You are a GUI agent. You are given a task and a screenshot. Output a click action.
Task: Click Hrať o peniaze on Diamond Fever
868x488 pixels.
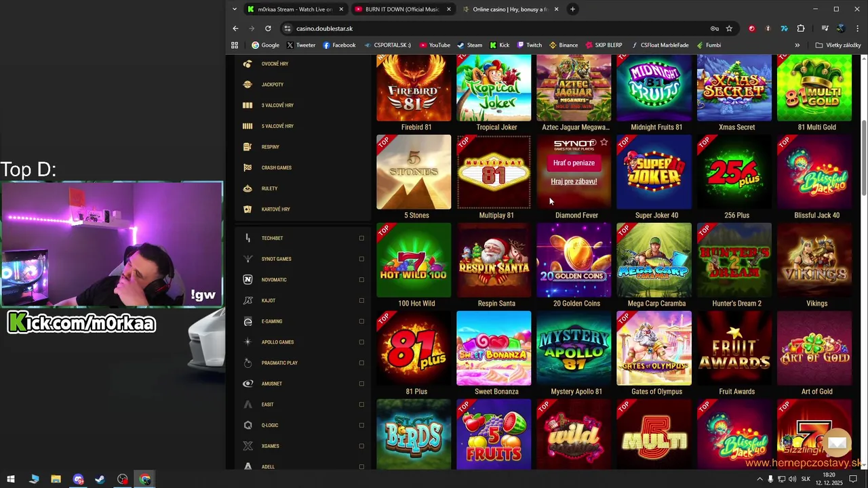tap(574, 163)
